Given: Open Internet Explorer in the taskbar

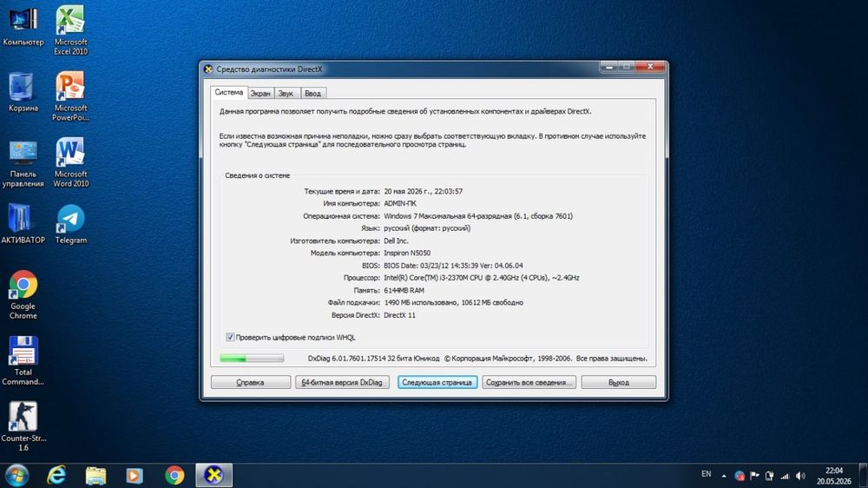Looking at the screenshot, I should click(x=56, y=475).
